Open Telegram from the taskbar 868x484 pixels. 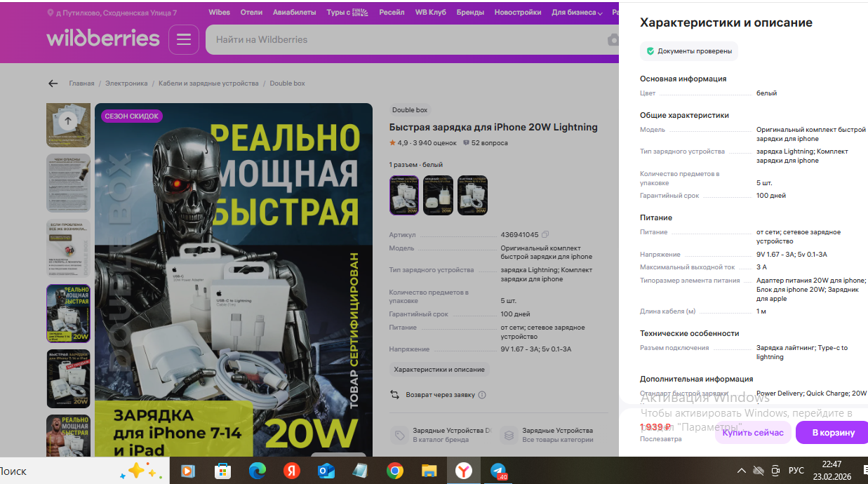pos(498,471)
